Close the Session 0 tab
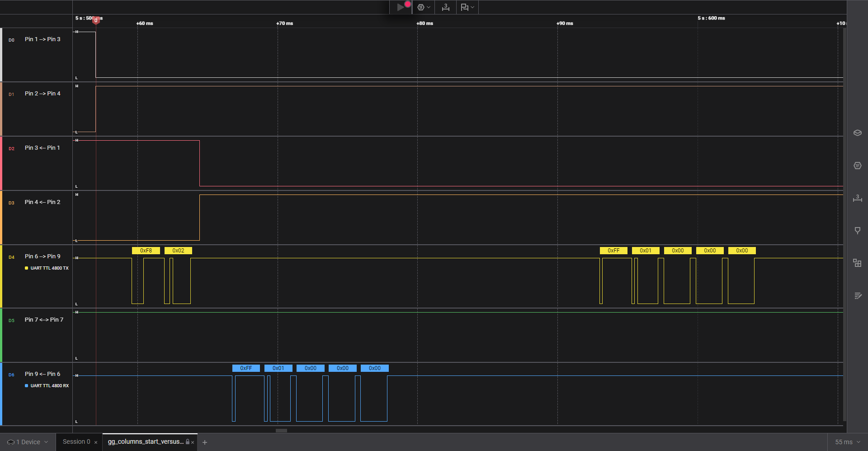This screenshot has height=451, width=868. point(96,442)
